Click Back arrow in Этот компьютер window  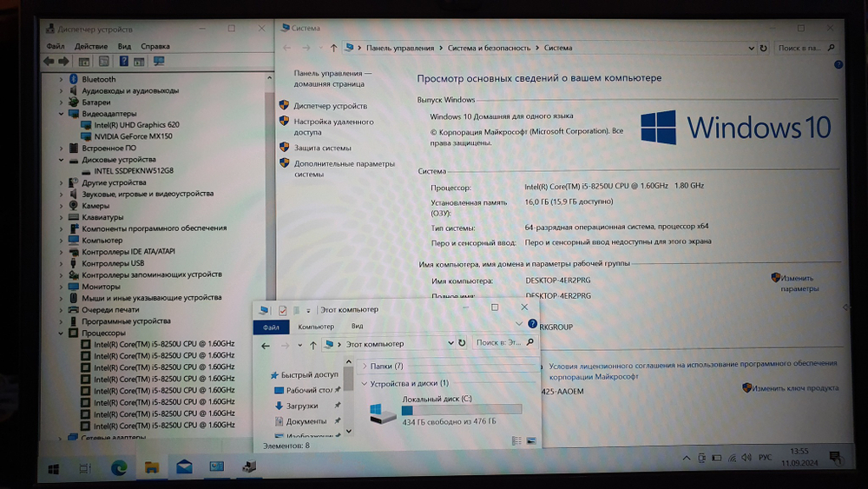266,345
